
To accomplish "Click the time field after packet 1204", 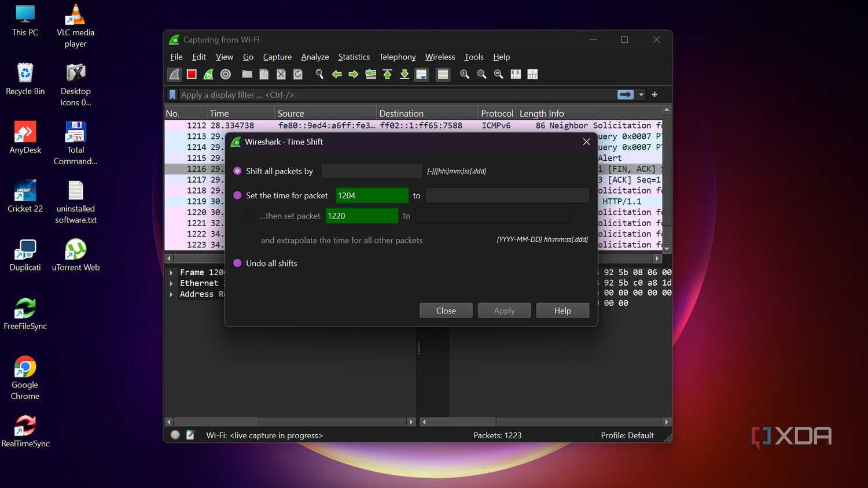I will tap(507, 195).
